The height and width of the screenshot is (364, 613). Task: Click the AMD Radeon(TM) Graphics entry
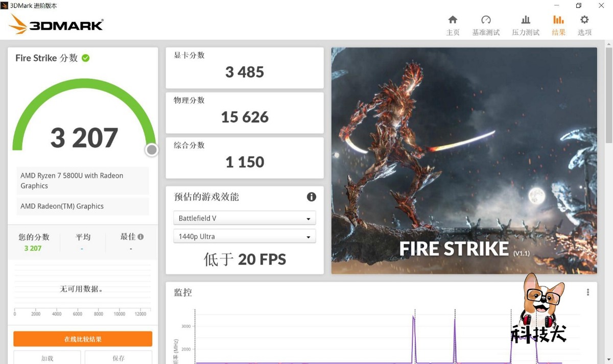coord(83,206)
